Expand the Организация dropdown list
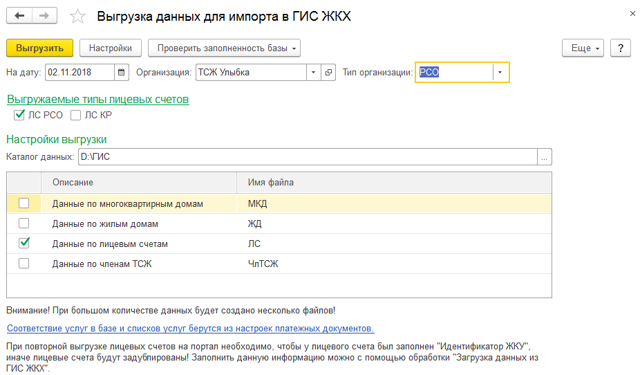This screenshot has height=375, width=640. 313,73
